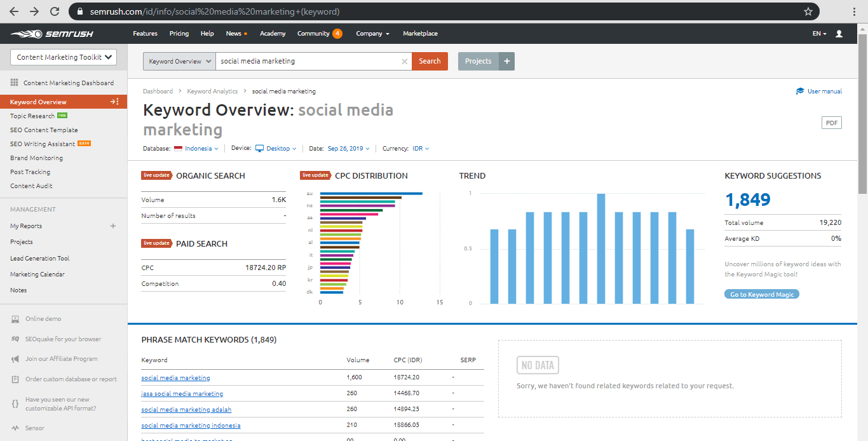Select SEO Writing Assistant in sidebar
Viewport: 868px width, 441px height.
(43, 144)
